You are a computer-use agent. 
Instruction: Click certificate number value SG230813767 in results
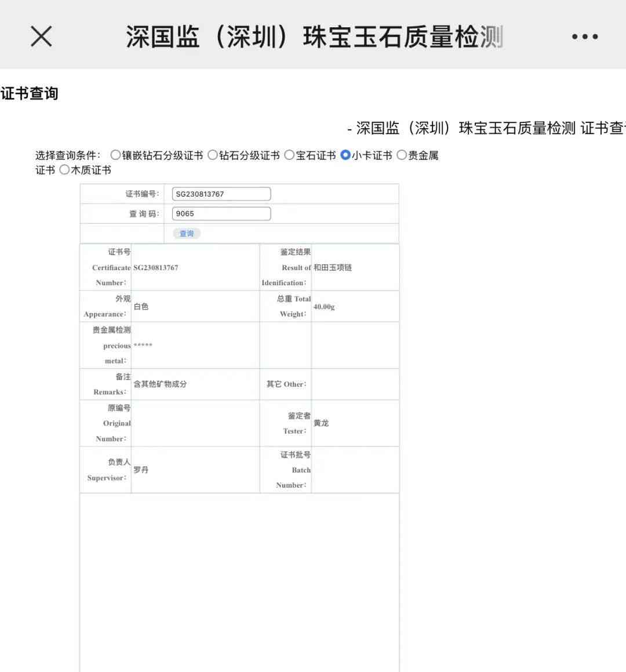pyautogui.click(x=155, y=267)
